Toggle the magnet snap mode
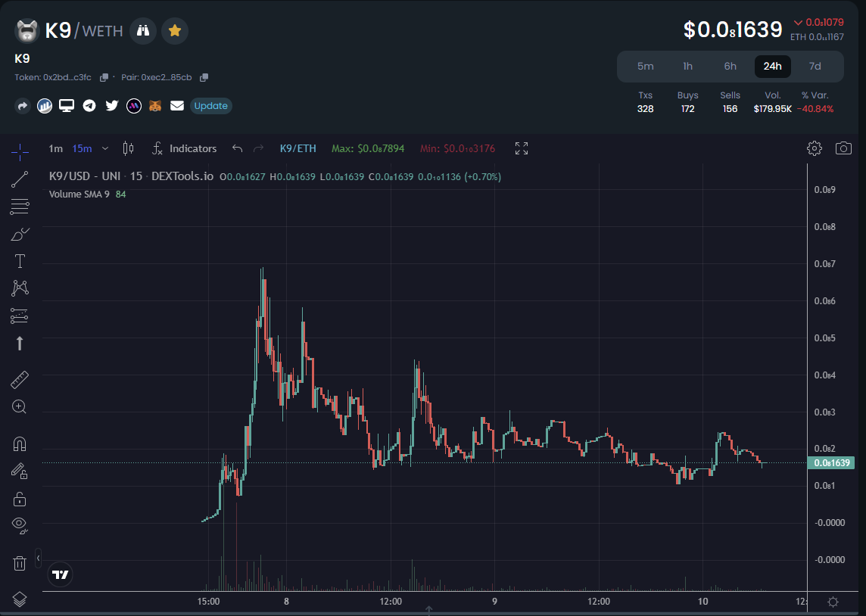The height and width of the screenshot is (616, 866). [20, 444]
